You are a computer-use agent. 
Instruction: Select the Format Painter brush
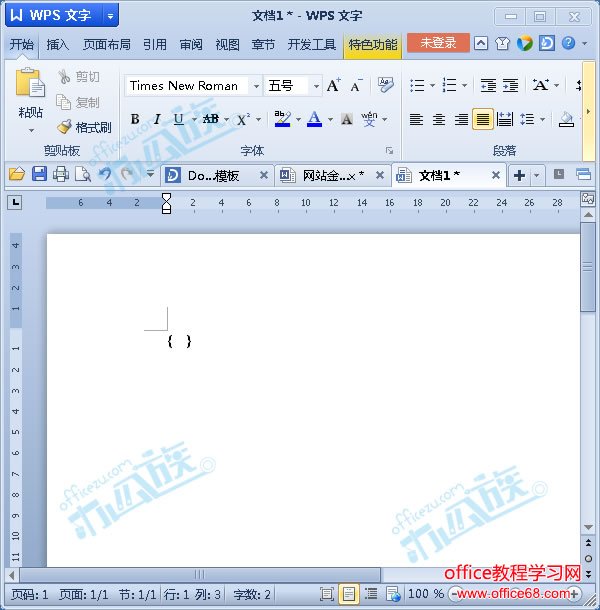[x=65, y=126]
